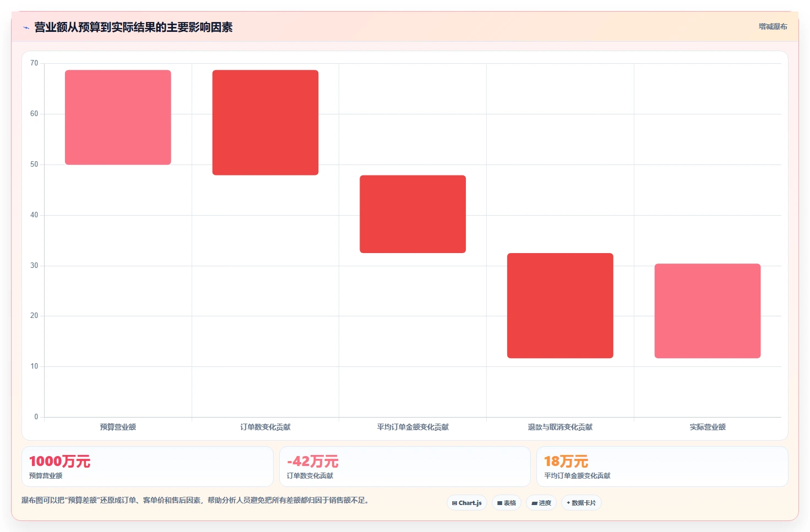810x532 pixels.
Task: Click the x-axis label 预算营业额
Action: (118, 427)
